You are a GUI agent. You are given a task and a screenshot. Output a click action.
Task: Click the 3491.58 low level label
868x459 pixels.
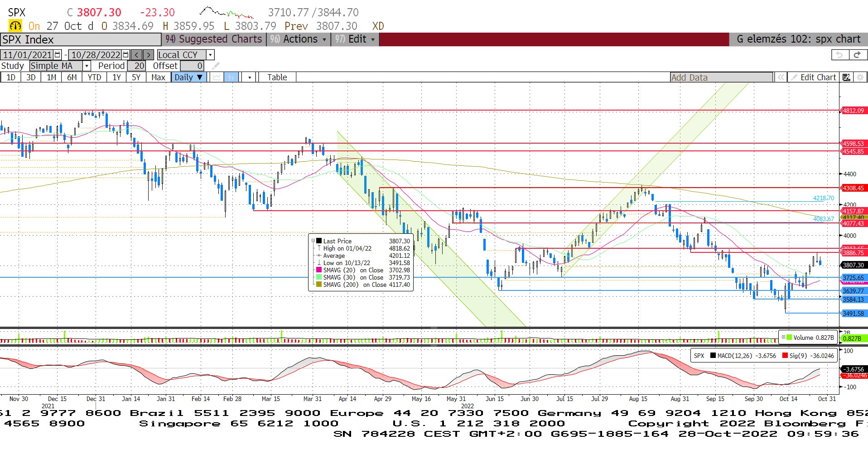(x=853, y=314)
